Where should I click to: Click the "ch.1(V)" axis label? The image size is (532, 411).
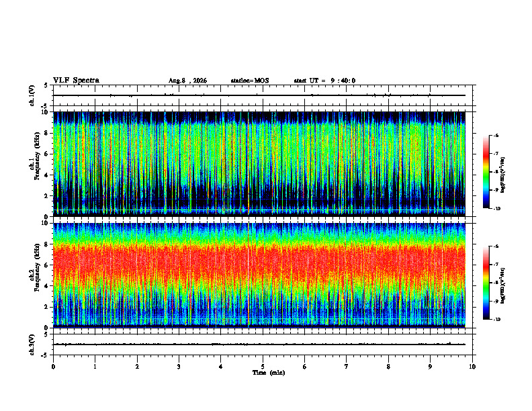tap(32, 95)
